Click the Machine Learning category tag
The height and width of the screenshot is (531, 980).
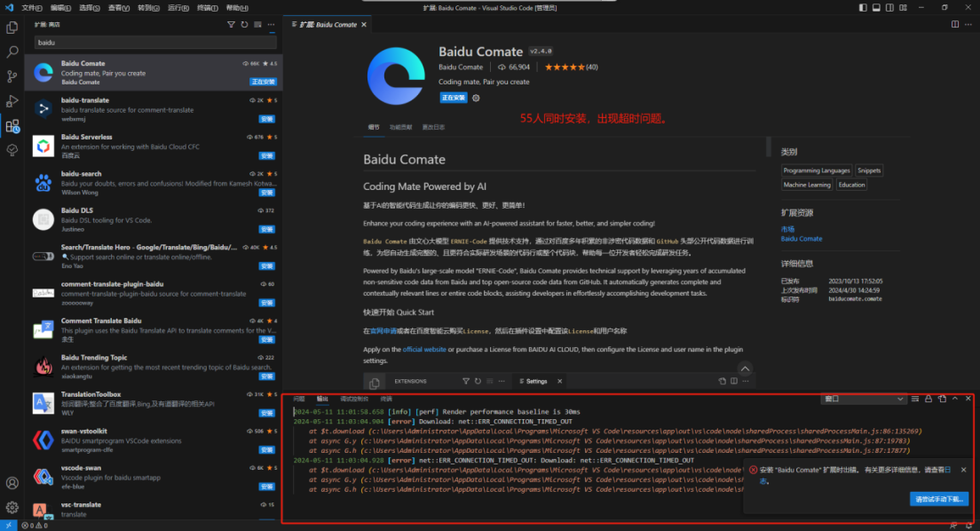click(807, 185)
